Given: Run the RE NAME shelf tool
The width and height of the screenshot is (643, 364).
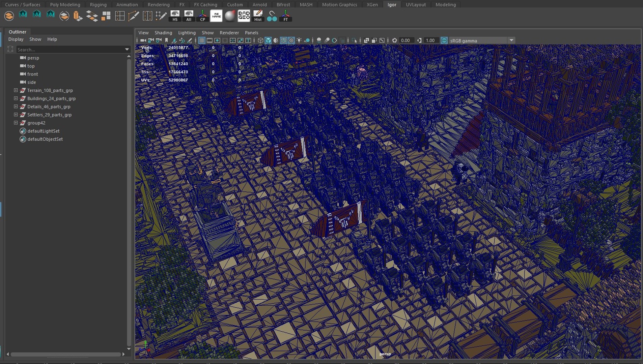Looking at the screenshot, I should (x=216, y=16).
